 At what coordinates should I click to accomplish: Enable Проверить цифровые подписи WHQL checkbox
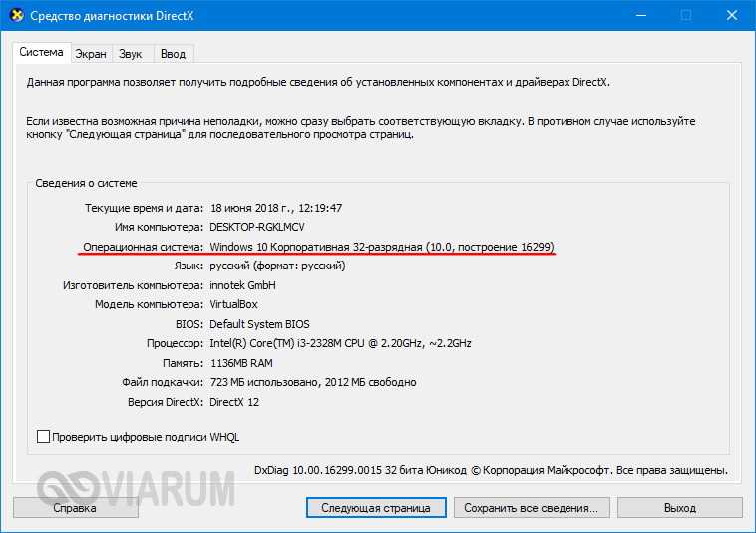44,437
